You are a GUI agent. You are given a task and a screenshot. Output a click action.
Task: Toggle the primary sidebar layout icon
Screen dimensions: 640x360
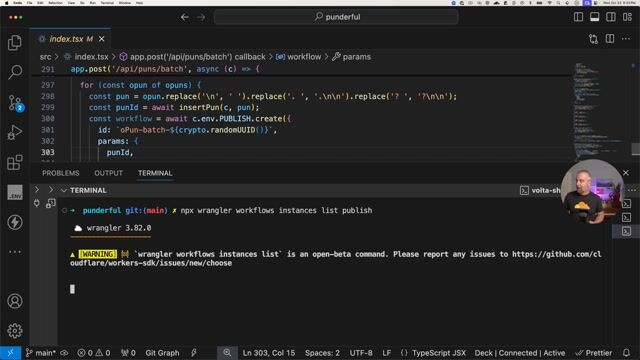pyautogui.click(x=578, y=17)
